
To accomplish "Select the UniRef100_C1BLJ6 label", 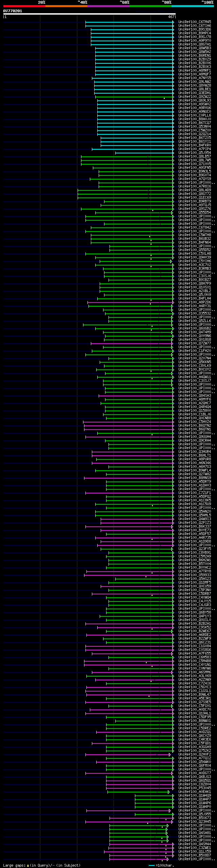I will point(195,414).
